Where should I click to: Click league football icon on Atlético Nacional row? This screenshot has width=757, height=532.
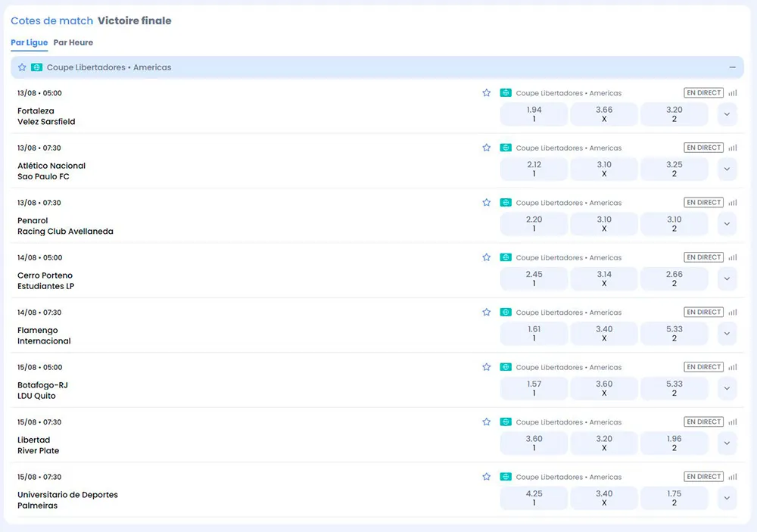[x=506, y=148]
